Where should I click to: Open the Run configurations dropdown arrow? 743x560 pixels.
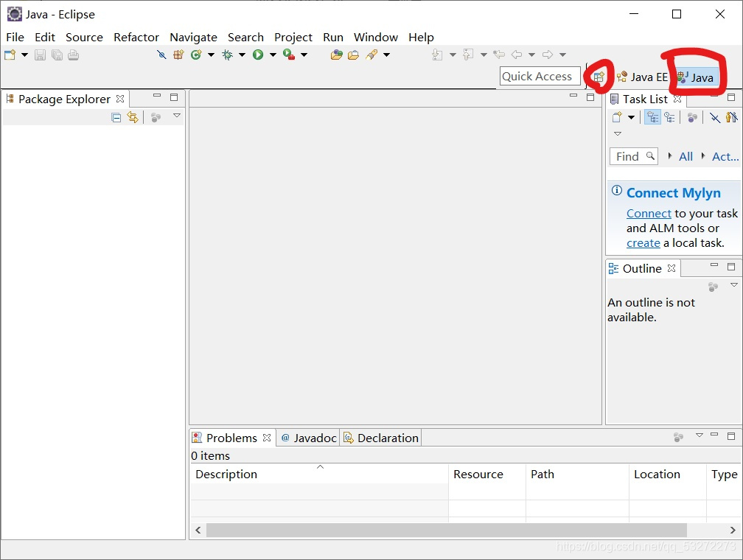click(273, 55)
